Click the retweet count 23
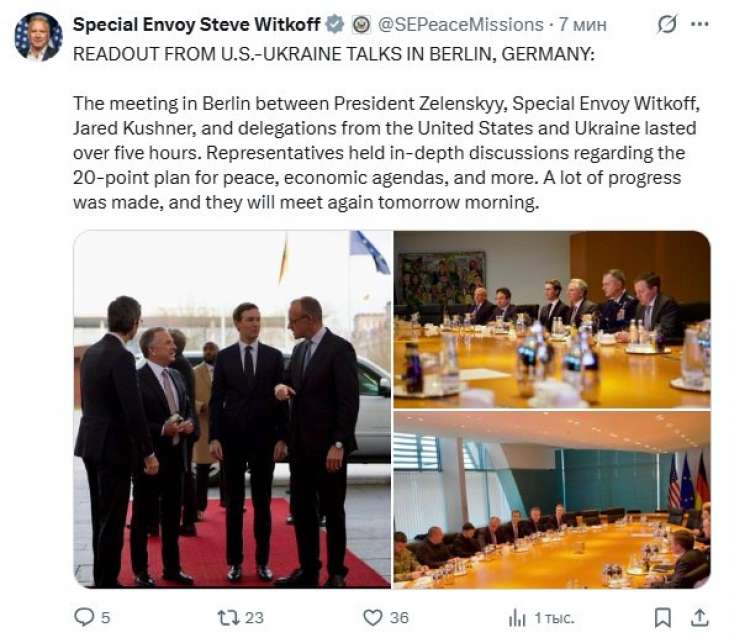The width and height of the screenshot is (729, 643). pyautogui.click(x=254, y=618)
